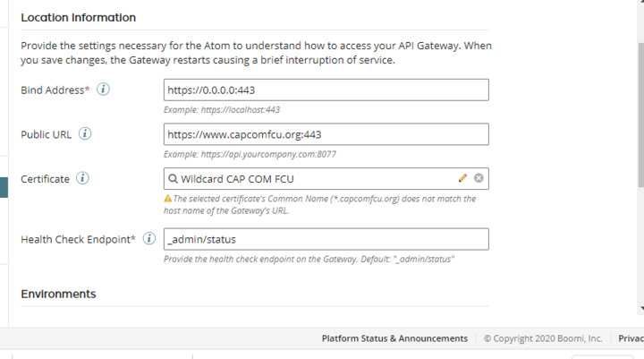Click the search magnifier in the Certificate field
This screenshot has height=359, width=644.
point(172,179)
